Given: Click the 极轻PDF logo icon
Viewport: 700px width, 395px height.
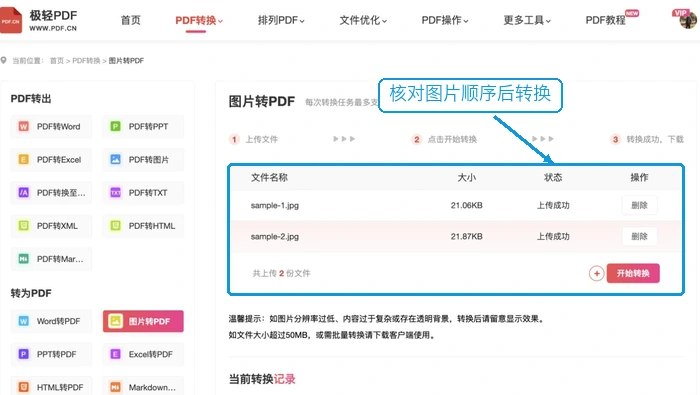Looking at the screenshot, I should pyautogui.click(x=11, y=21).
